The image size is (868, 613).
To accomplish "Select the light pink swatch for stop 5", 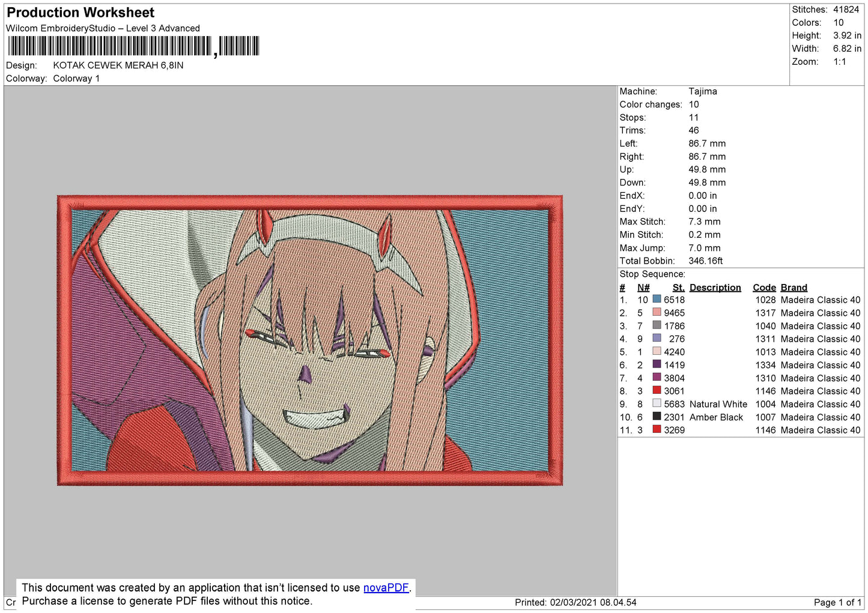I will [657, 351].
